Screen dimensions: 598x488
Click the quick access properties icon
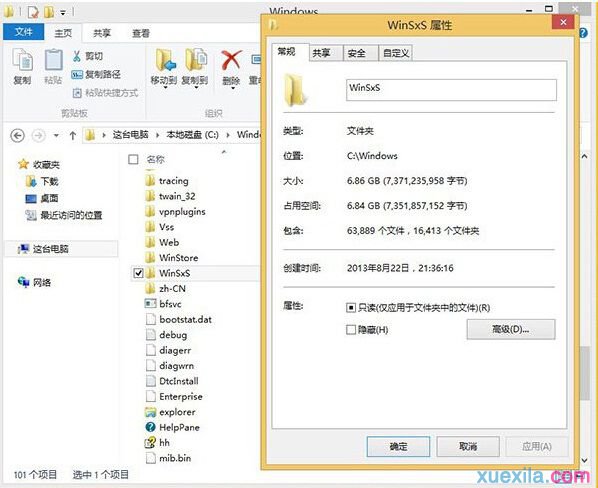[x=34, y=12]
